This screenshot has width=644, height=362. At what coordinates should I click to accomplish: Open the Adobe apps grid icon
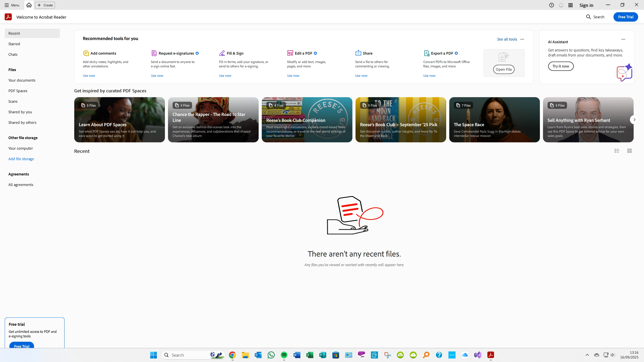pyautogui.click(x=571, y=5)
